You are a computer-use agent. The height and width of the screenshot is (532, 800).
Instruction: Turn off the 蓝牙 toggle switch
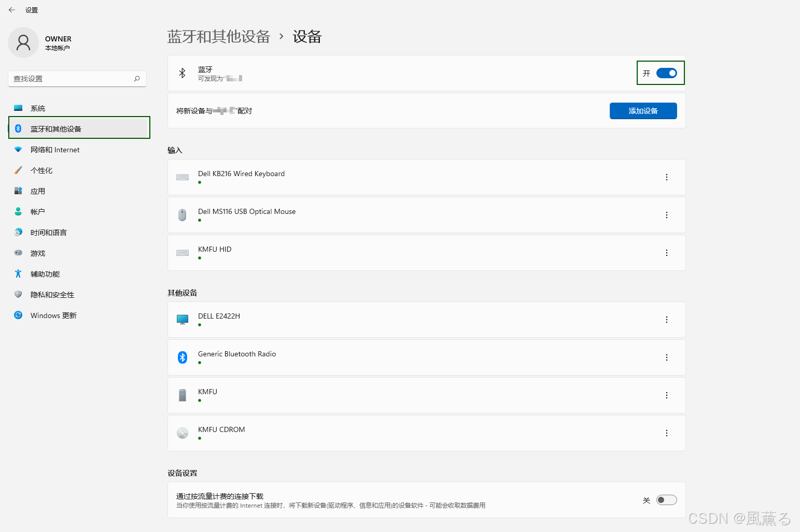pyautogui.click(x=666, y=73)
